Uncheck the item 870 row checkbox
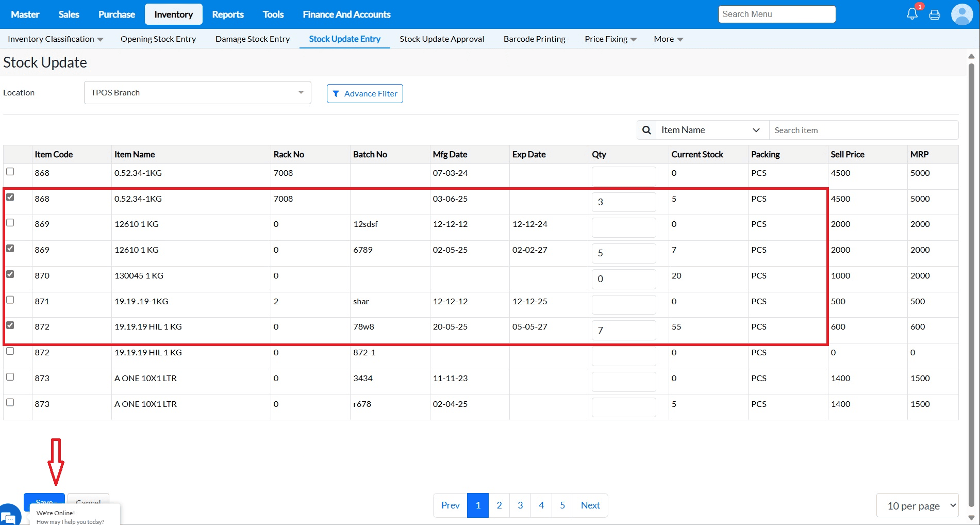Viewport: 980px width, 525px height. [x=10, y=274]
